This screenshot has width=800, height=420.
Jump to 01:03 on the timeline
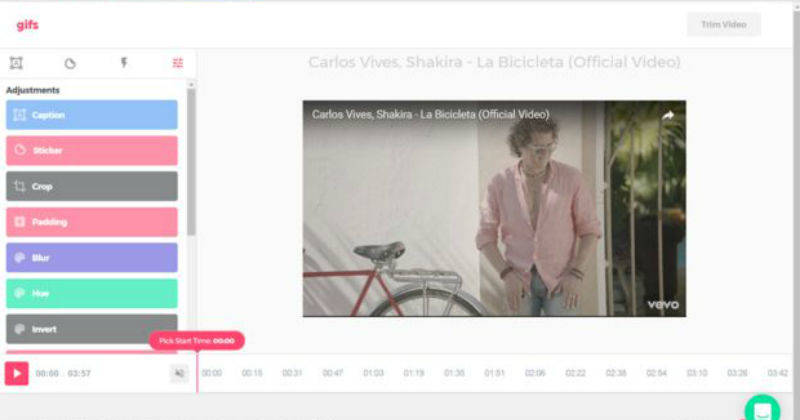(373, 373)
